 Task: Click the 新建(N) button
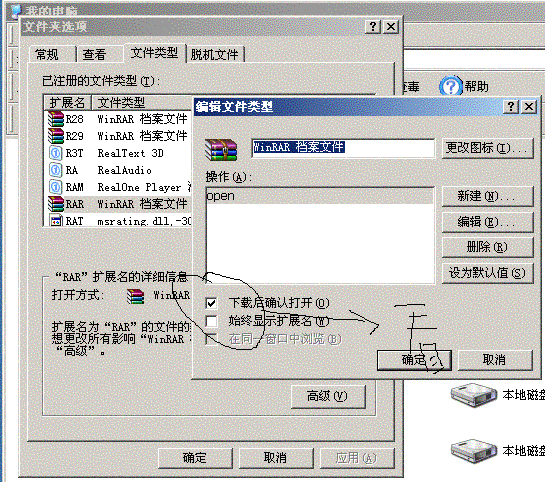[x=487, y=196]
